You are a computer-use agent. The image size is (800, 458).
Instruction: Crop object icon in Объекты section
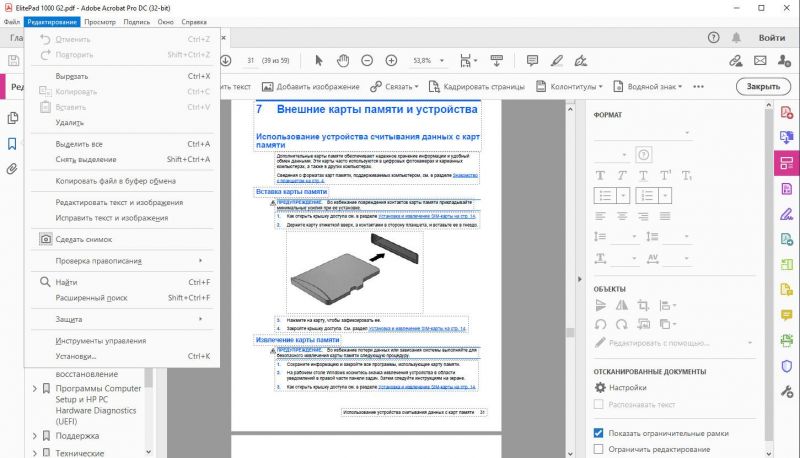coord(643,306)
